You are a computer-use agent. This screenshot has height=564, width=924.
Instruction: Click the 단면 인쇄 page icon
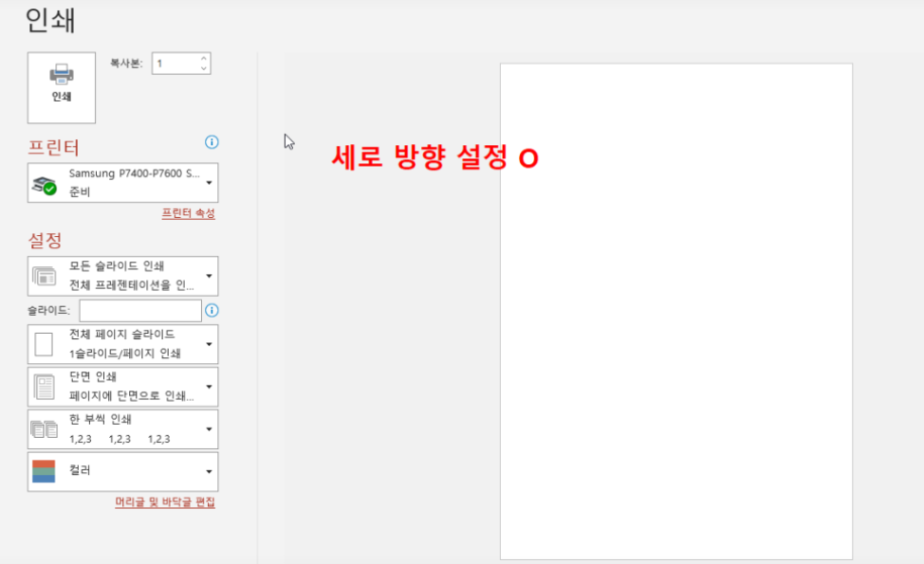point(45,387)
